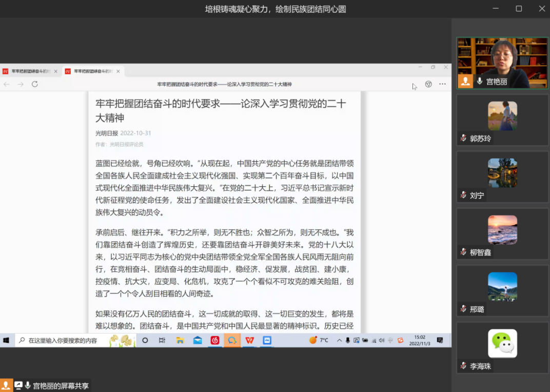Toggle microphone for 宫艳丽 video tile
The height and width of the screenshot is (392, 550).
tap(480, 81)
